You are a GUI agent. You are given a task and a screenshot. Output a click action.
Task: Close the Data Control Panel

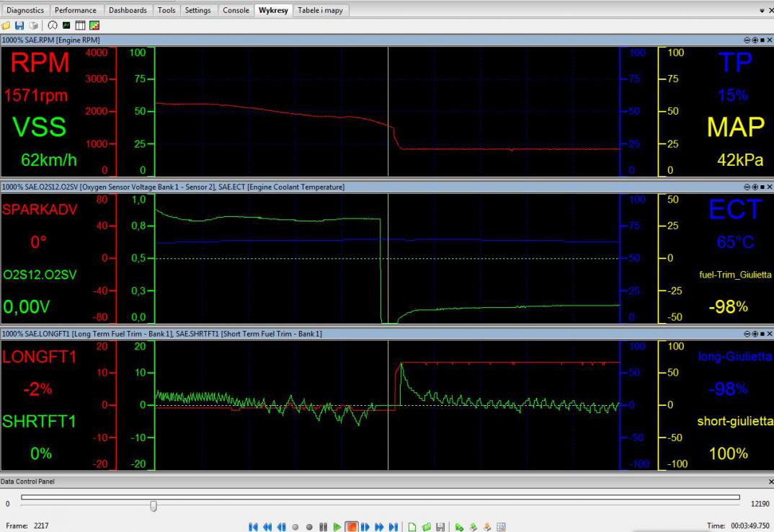click(770, 481)
